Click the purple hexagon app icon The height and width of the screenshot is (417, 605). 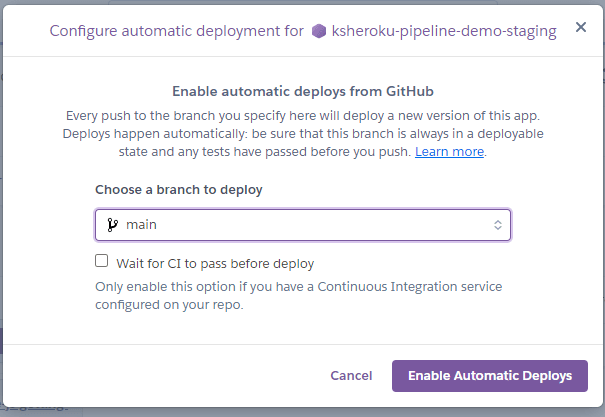(319, 31)
